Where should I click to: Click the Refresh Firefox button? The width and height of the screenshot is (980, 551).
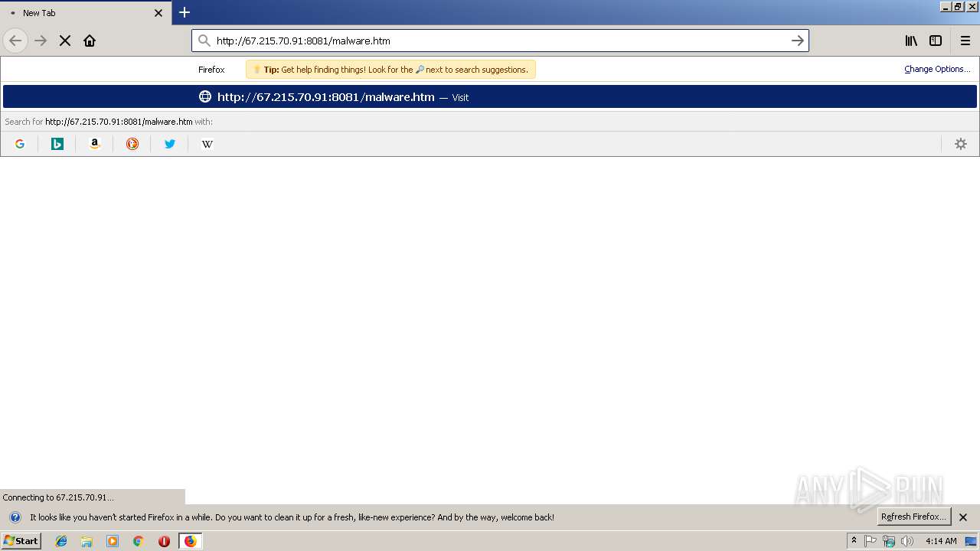tap(913, 517)
